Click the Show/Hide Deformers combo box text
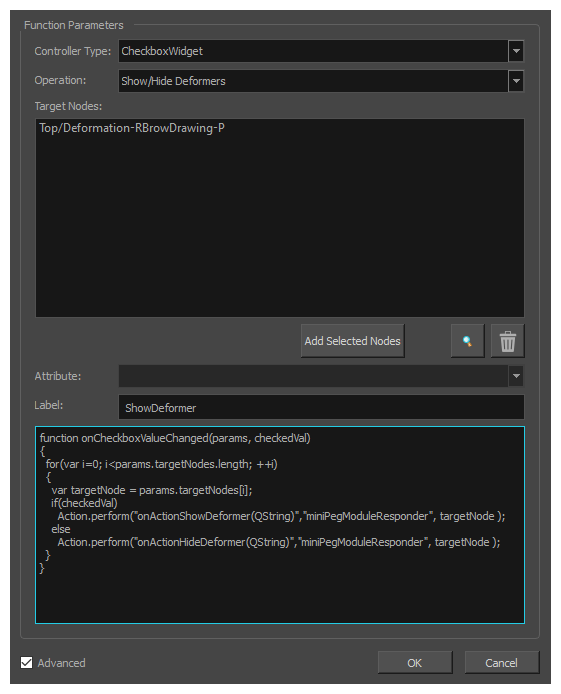The width and height of the screenshot is (561, 694). (x=173, y=81)
